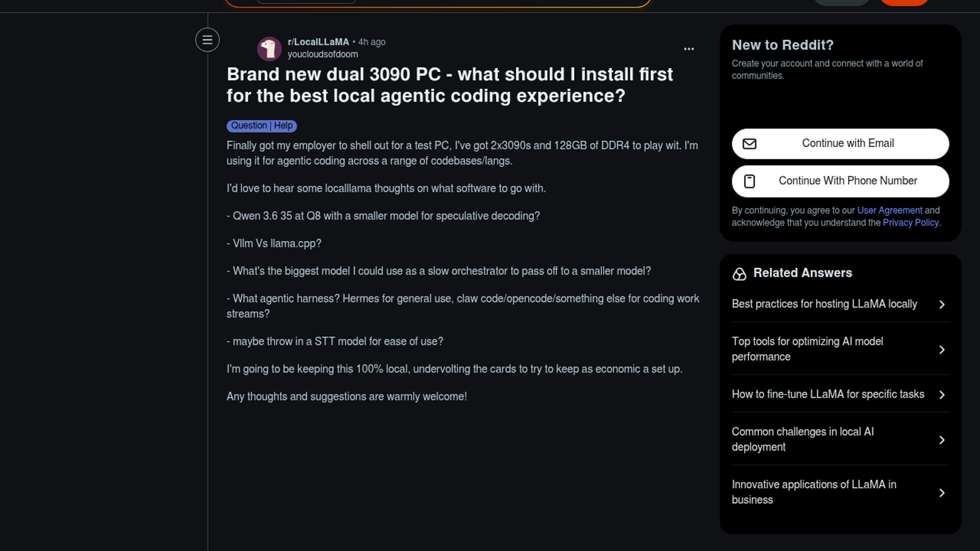Select the Question | Help flair tag
This screenshot has width=980, height=551.
point(261,126)
